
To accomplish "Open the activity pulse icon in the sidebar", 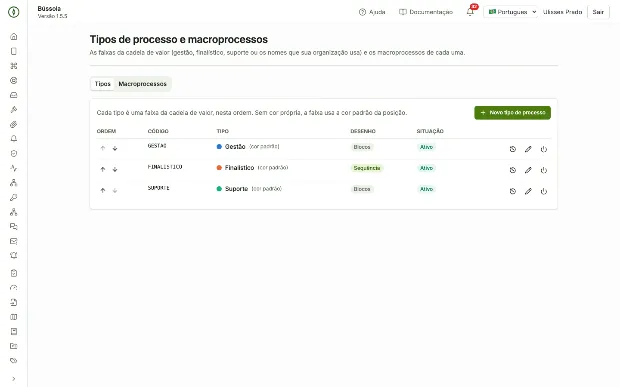I will pos(13,168).
